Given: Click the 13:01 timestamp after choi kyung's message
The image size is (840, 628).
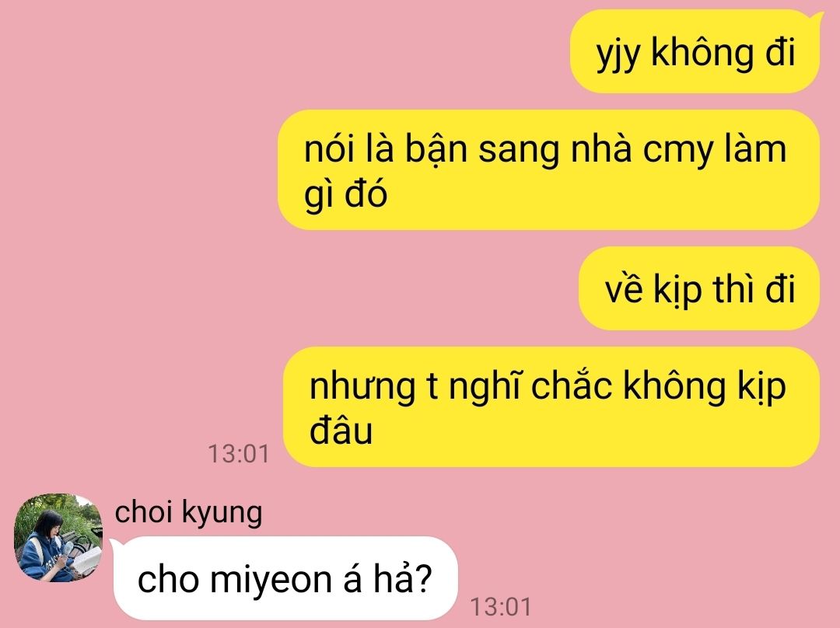Looking at the screenshot, I should tap(500, 607).
